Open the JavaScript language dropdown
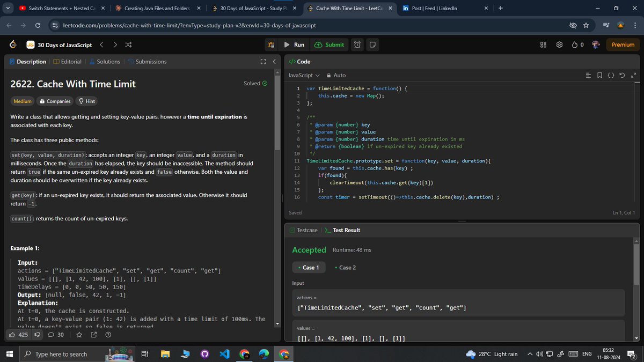The height and width of the screenshot is (362, 644). tap(304, 76)
